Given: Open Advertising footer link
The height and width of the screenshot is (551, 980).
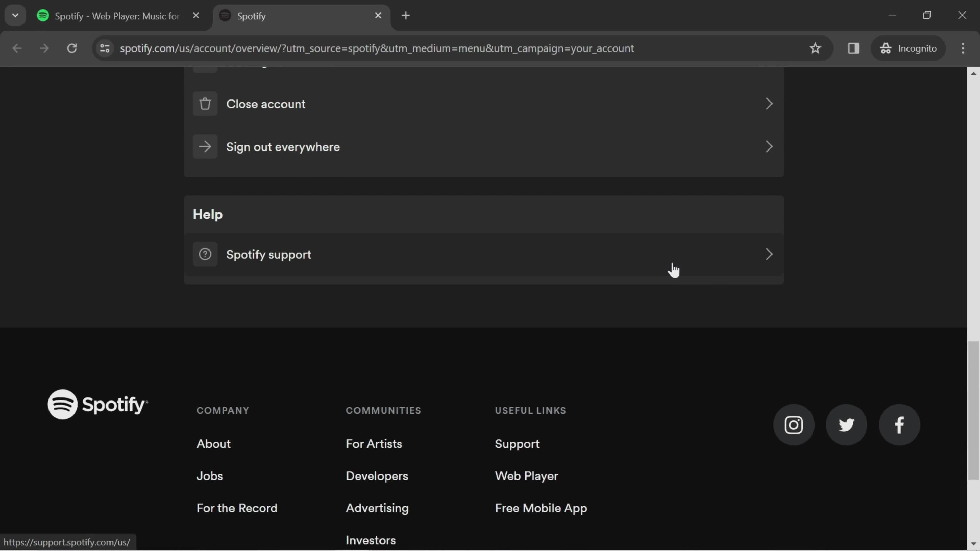Looking at the screenshot, I should (377, 508).
